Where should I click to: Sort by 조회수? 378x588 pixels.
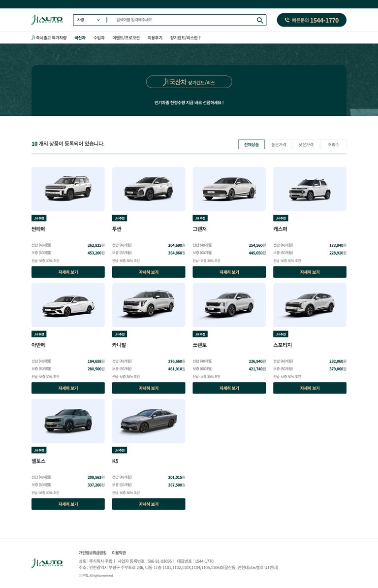click(333, 144)
